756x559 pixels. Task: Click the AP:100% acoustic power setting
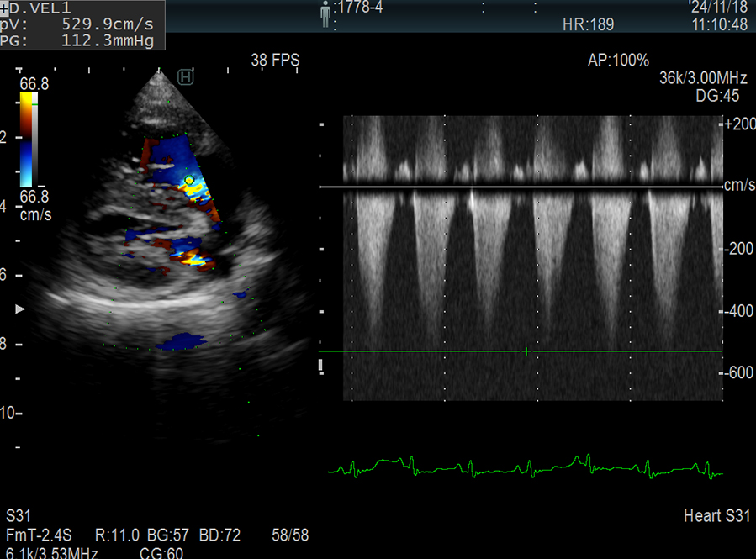(618, 61)
